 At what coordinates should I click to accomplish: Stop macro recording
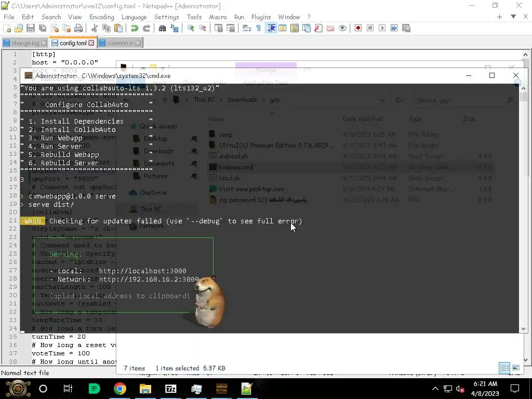click(370, 28)
